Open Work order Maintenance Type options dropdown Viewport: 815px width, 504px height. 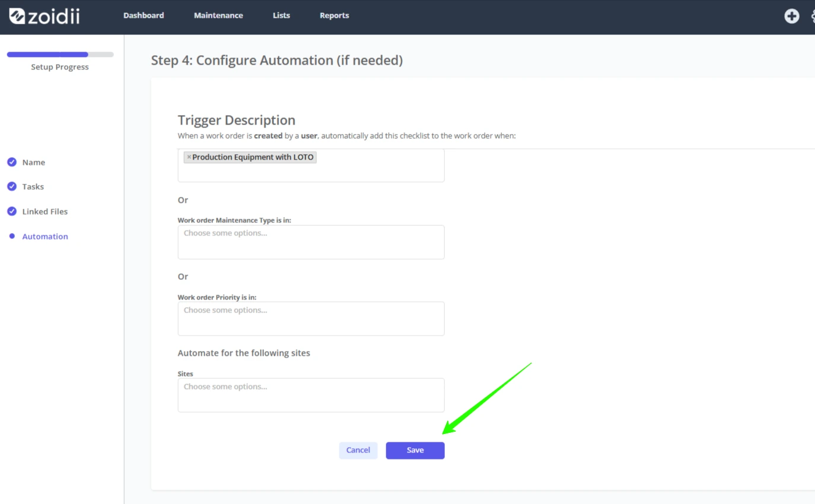pos(311,242)
